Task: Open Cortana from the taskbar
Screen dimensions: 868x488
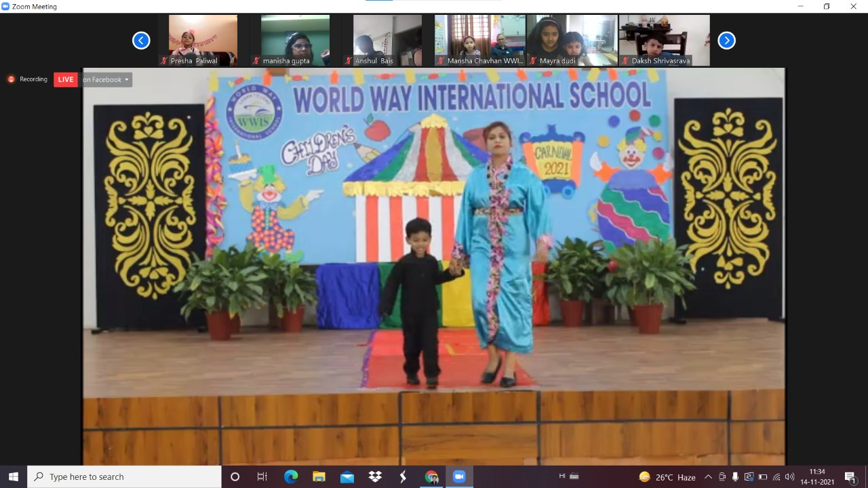Action: coord(235,476)
